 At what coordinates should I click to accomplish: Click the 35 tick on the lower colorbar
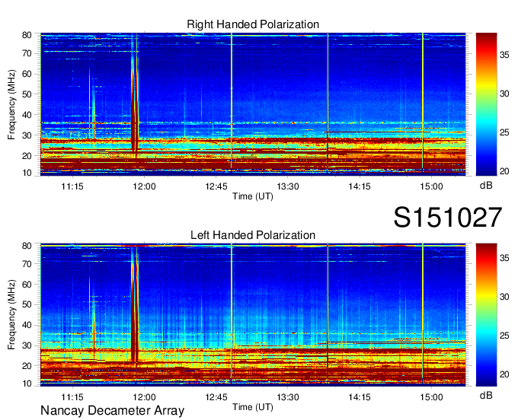point(504,258)
